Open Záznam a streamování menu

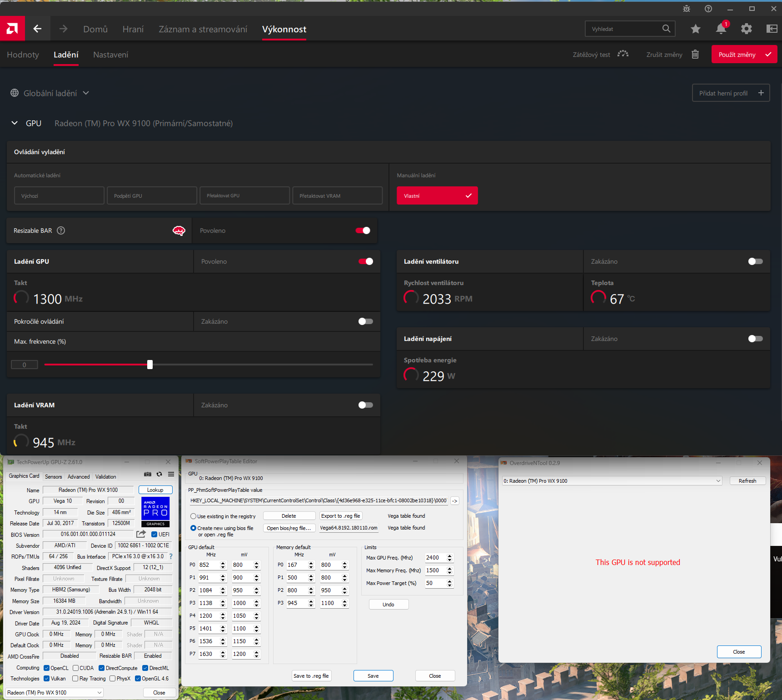point(203,29)
